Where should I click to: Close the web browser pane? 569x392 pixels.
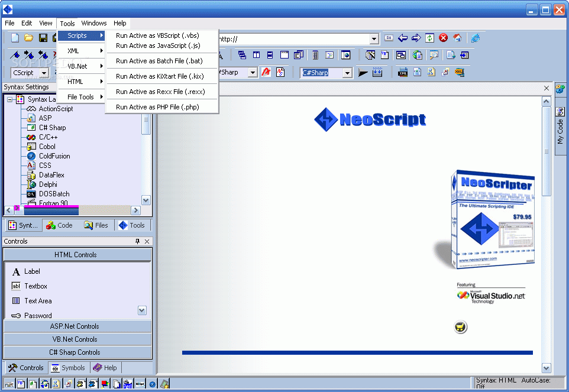click(x=547, y=88)
